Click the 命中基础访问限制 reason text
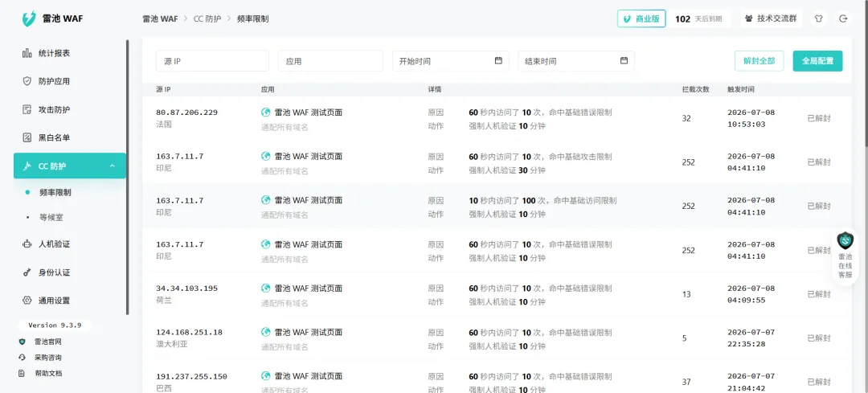Viewport: 868px width, 393px height. pos(585,200)
